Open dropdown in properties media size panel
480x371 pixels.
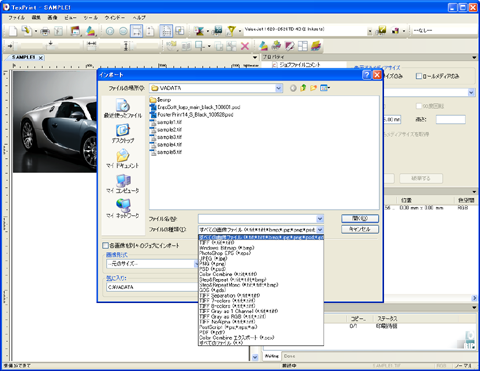coord(471,92)
